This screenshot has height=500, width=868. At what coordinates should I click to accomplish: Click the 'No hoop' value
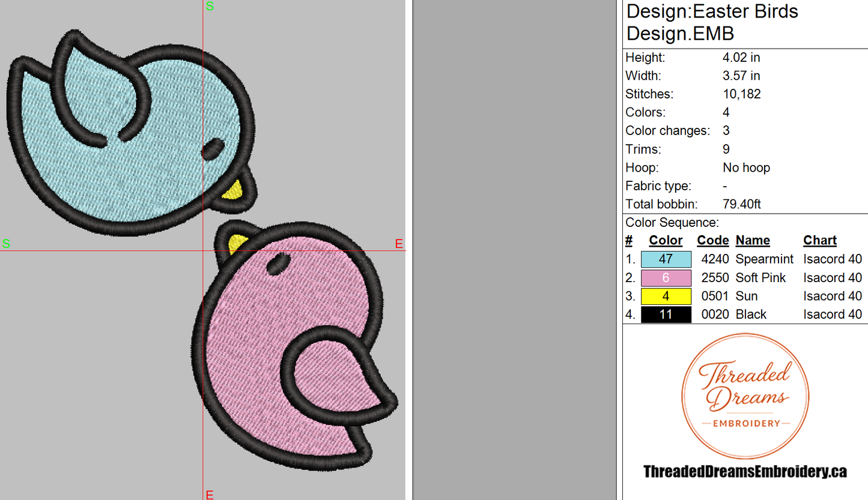pyautogui.click(x=747, y=167)
